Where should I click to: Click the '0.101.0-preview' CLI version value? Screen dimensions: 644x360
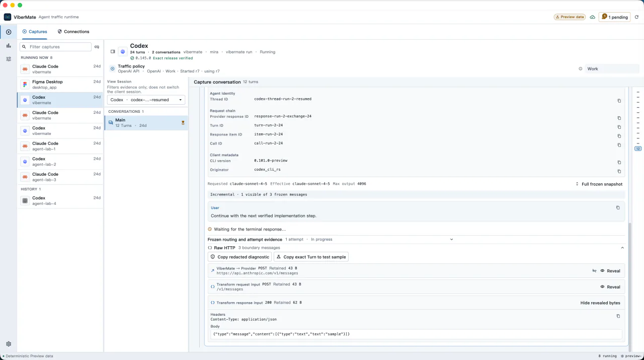click(271, 161)
